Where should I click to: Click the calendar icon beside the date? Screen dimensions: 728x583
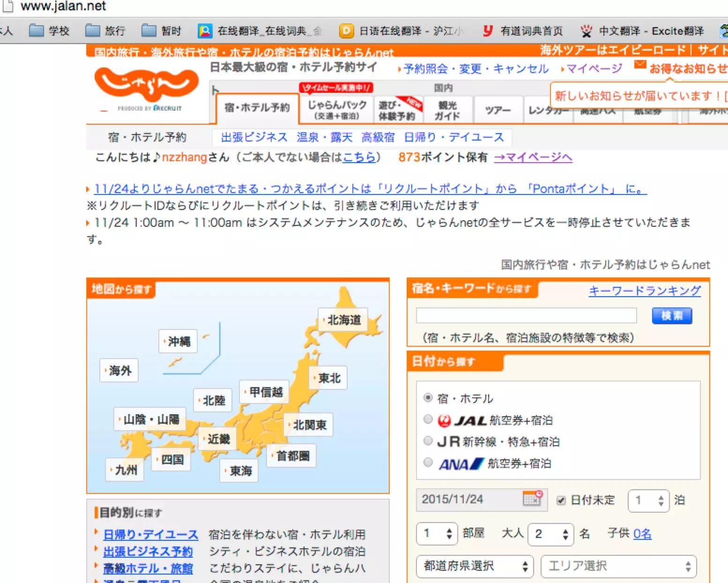(532, 498)
